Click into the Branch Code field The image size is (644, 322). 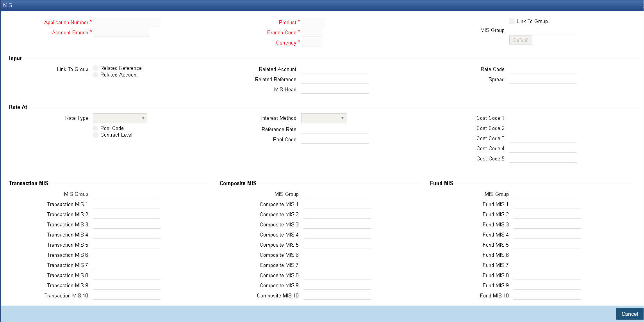pyautogui.click(x=312, y=32)
